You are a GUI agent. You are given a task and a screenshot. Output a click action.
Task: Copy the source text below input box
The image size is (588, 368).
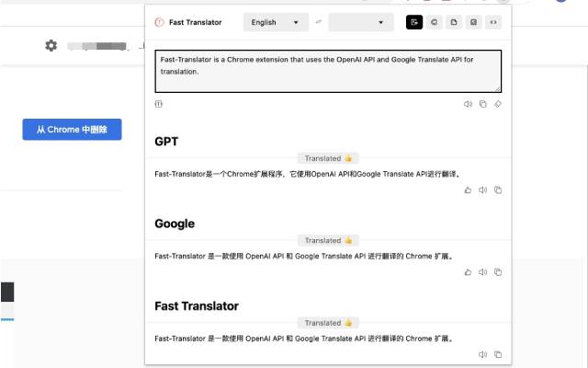point(482,104)
